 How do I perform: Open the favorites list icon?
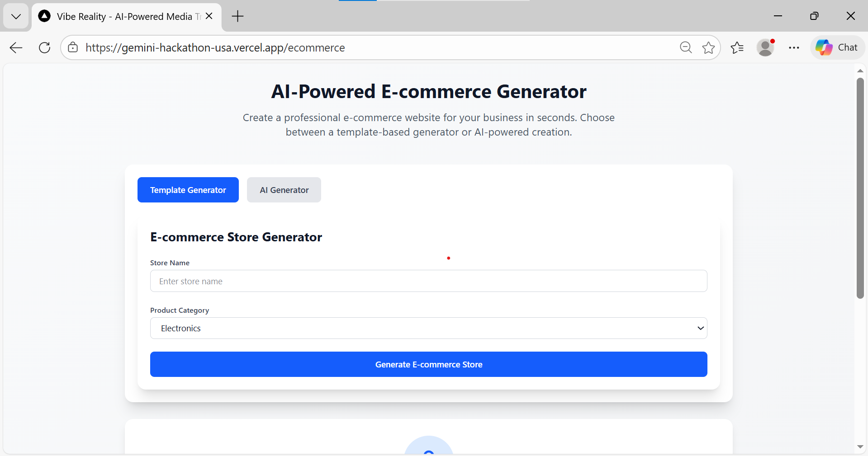tap(737, 47)
